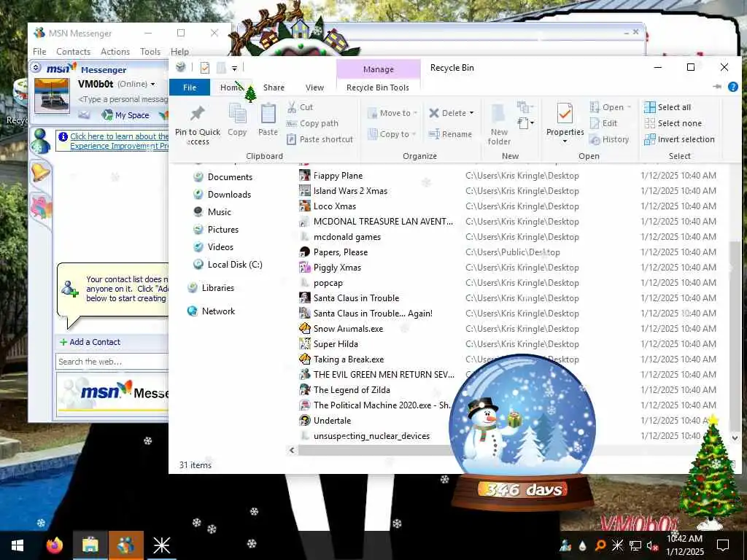
Task: Click the Search the web field
Action: [112, 362]
